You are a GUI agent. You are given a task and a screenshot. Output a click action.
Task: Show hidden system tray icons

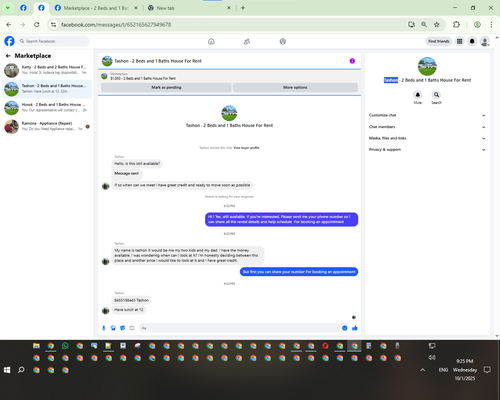pos(422,370)
